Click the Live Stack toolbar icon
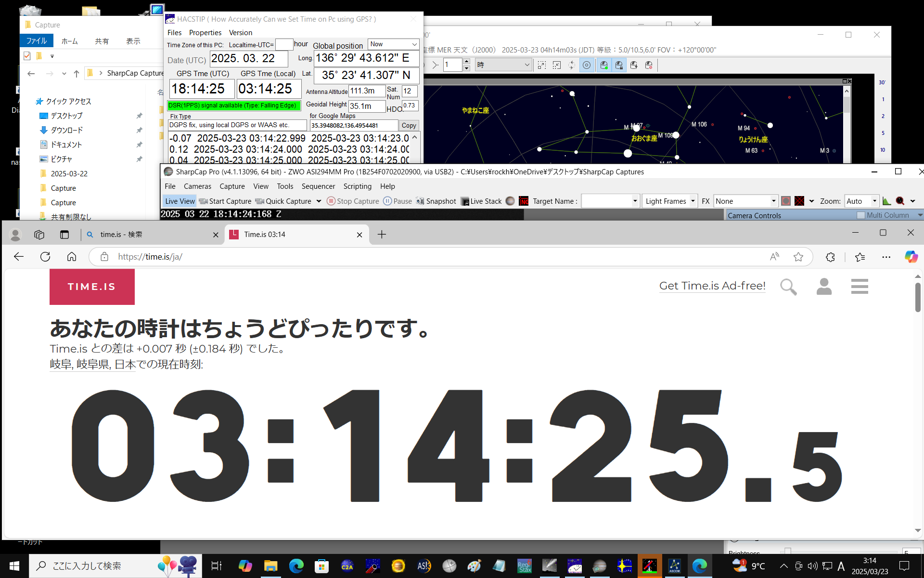Image resolution: width=924 pixels, height=578 pixels. tap(465, 201)
